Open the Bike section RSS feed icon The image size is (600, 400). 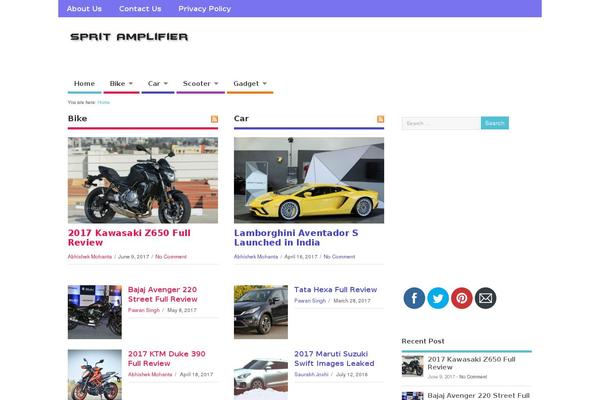click(x=214, y=119)
